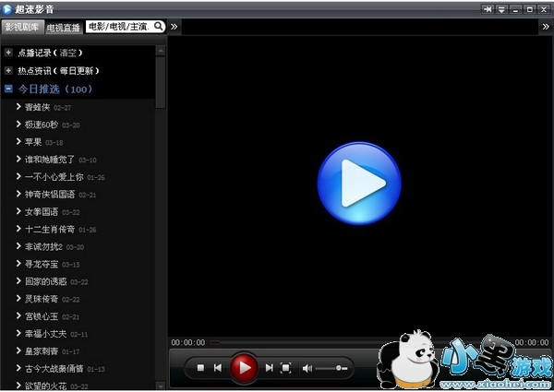Viewport: 554px width, 392px height.
Task: Expand the 极速60秒 entry arrow
Action: coord(18,124)
